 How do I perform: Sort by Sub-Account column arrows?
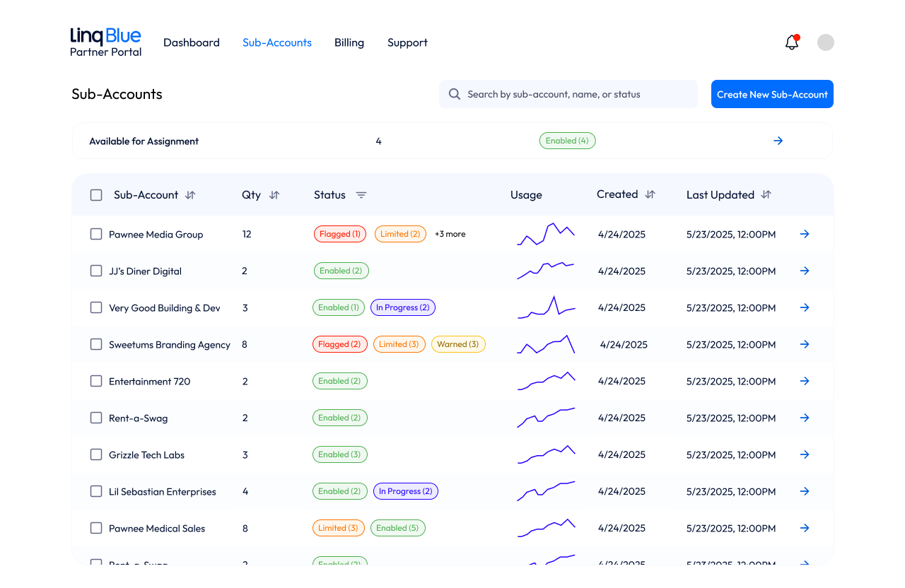tap(190, 195)
